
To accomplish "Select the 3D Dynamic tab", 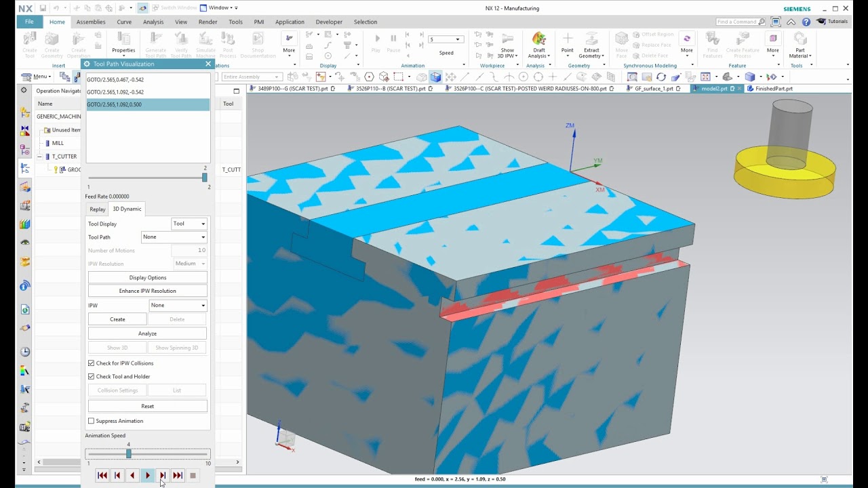I will [x=127, y=209].
